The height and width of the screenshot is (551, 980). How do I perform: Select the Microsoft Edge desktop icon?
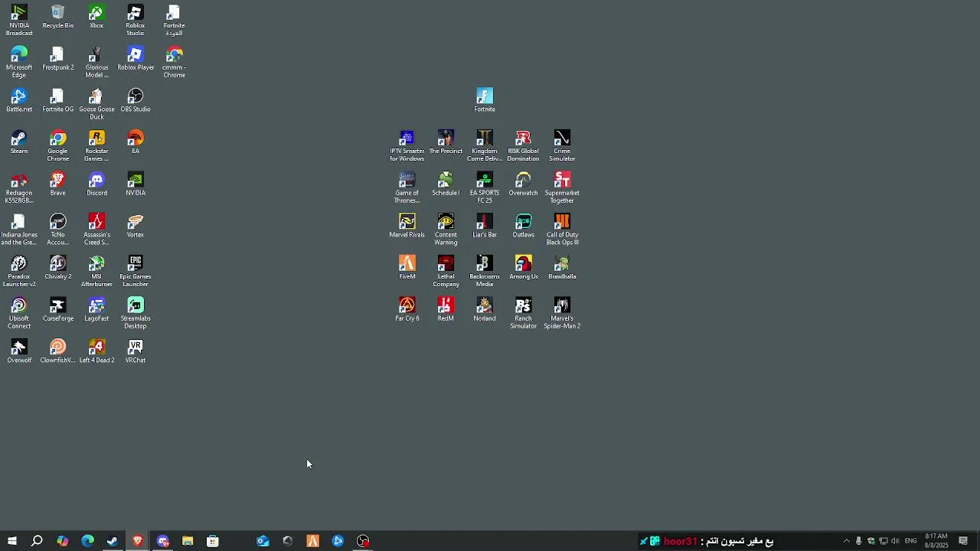(19, 63)
